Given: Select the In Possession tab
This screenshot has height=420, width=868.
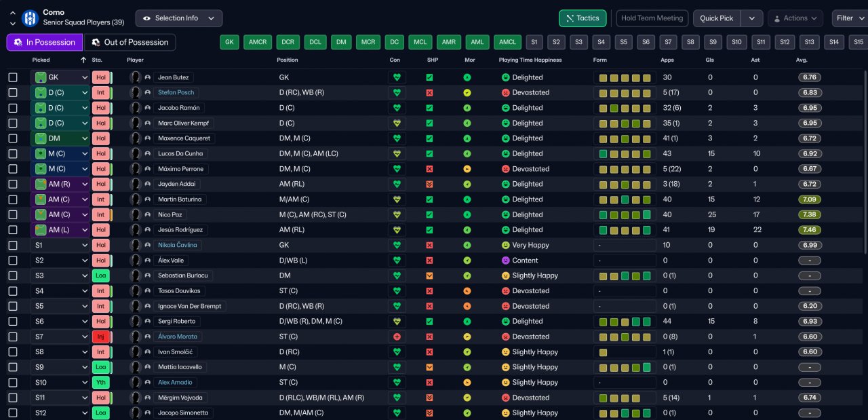Looking at the screenshot, I should tap(45, 42).
